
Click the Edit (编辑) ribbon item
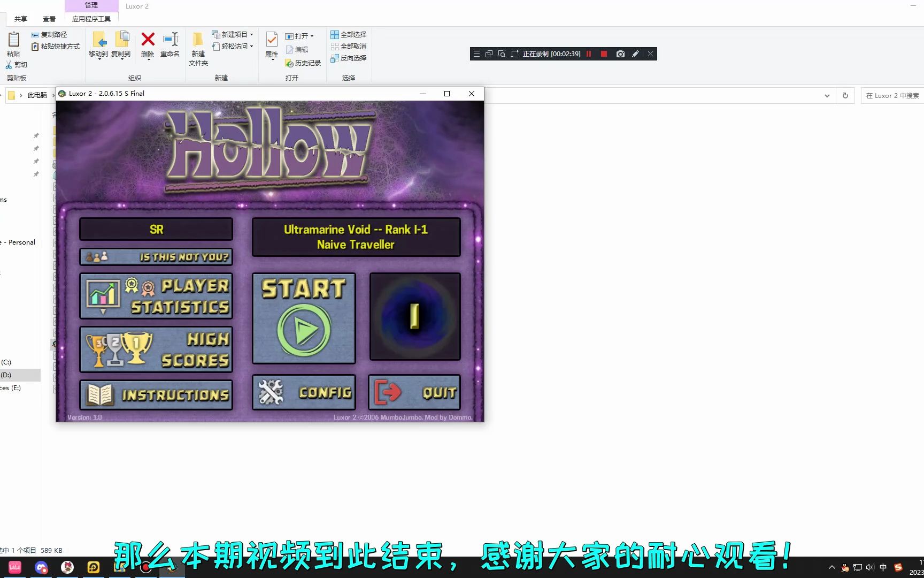[x=297, y=50]
